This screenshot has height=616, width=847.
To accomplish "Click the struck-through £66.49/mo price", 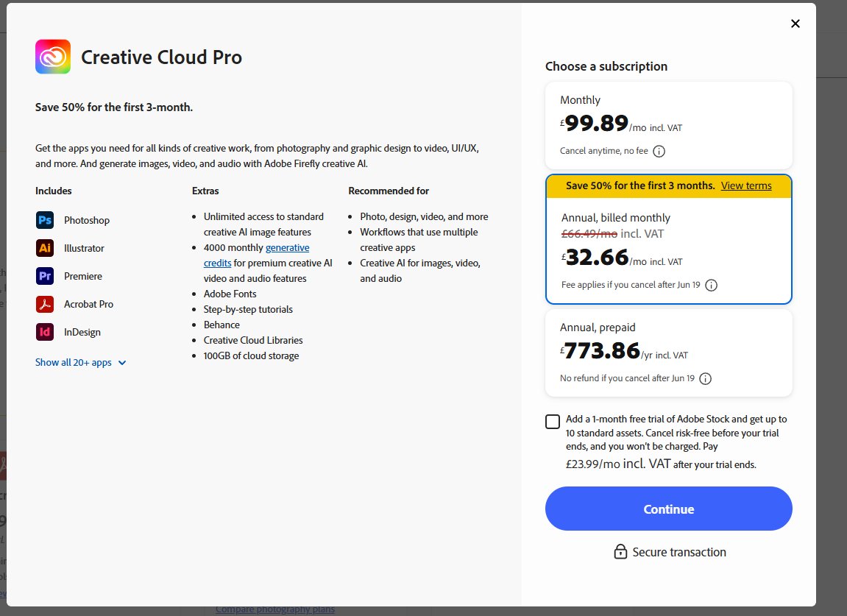I will [589, 233].
